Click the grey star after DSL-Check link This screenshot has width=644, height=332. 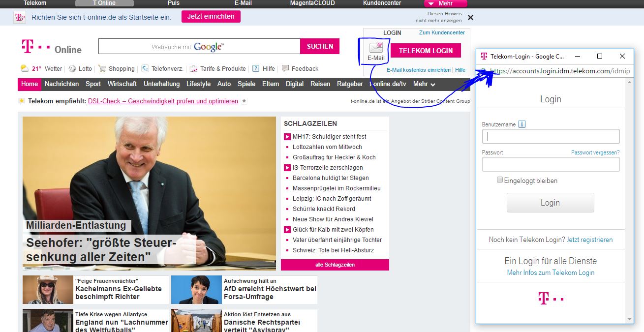(245, 101)
